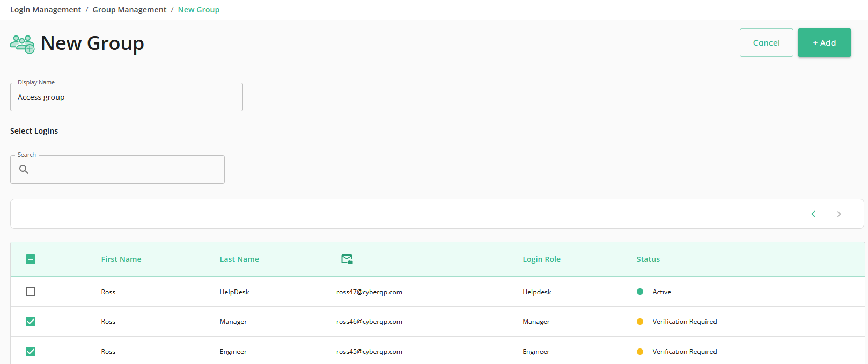Open Group Management breadcrumb

[x=129, y=10]
